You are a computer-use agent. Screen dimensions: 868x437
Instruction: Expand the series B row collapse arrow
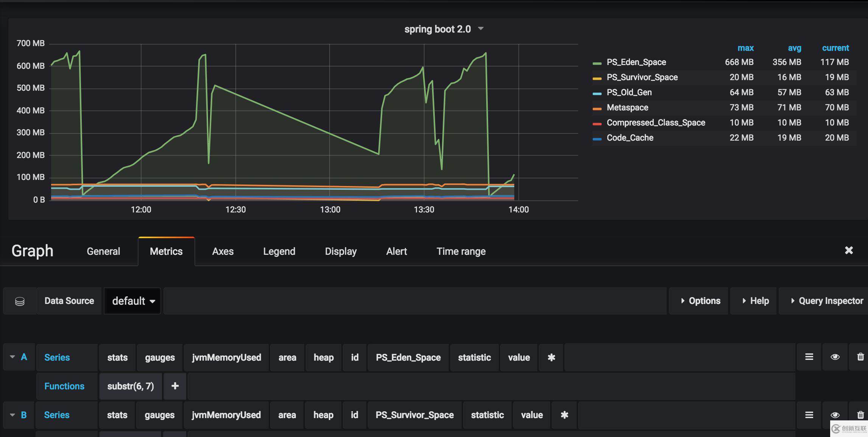[x=12, y=415]
